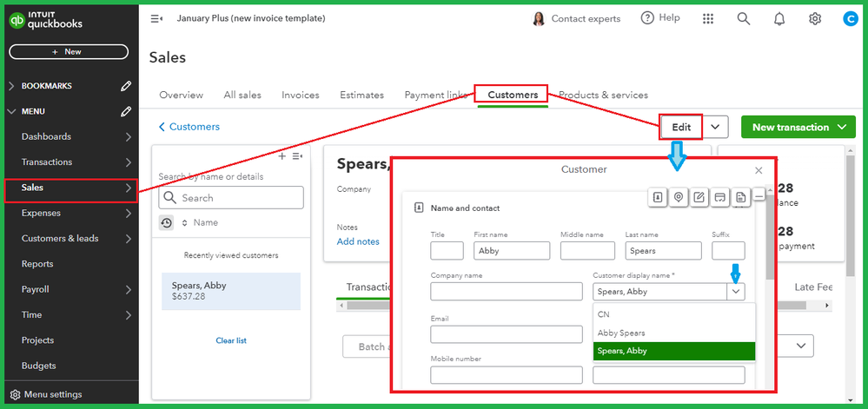Click customer Search input box
Image resolution: width=868 pixels, height=409 pixels.
[231, 198]
